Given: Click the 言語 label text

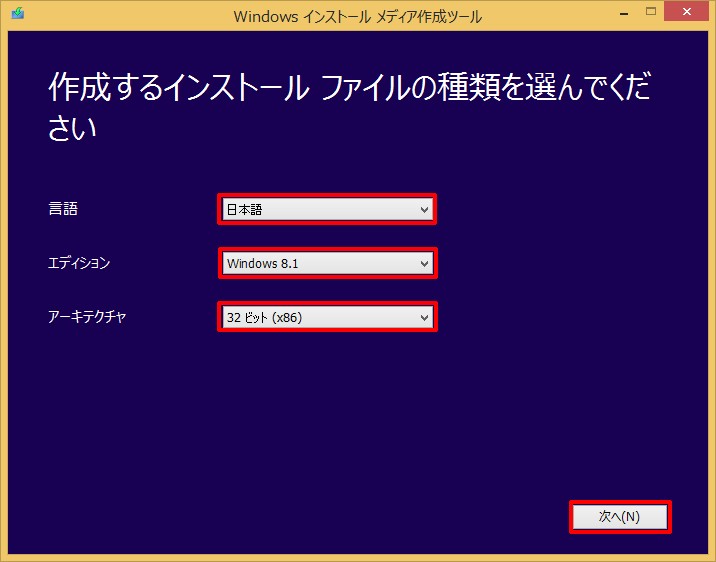Looking at the screenshot, I should [63, 209].
